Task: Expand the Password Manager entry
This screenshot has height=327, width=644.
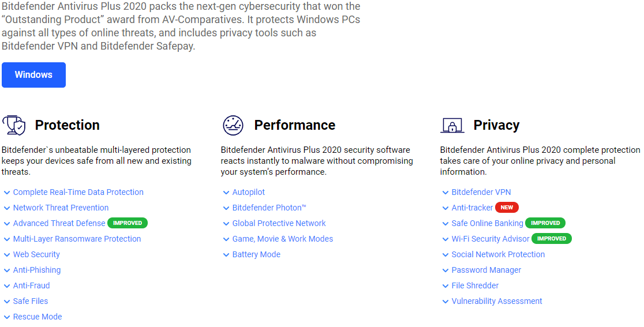Action: coord(486,270)
